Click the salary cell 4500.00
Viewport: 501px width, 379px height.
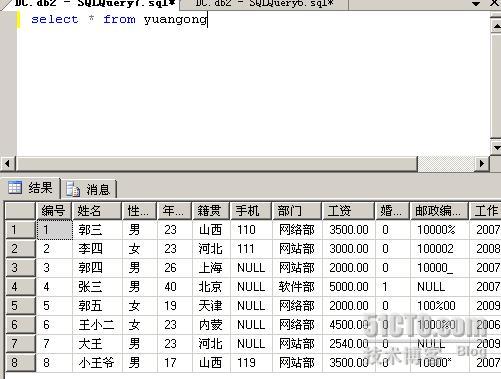[x=349, y=325]
